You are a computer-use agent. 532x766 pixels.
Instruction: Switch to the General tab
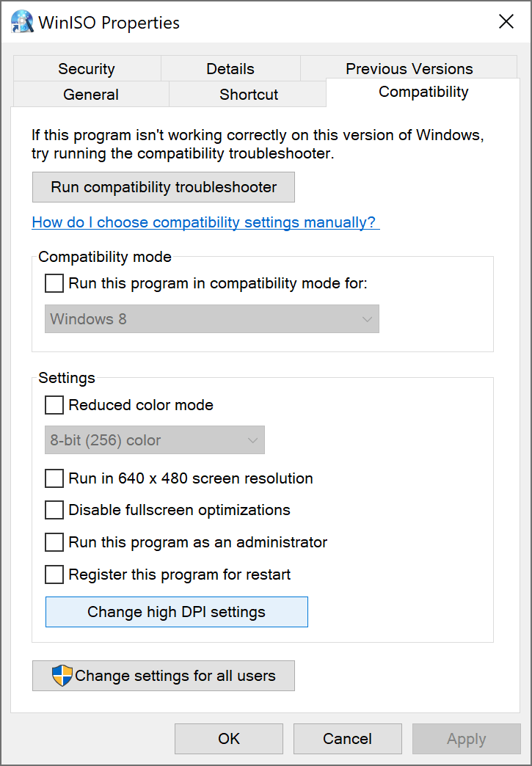click(x=90, y=94)
